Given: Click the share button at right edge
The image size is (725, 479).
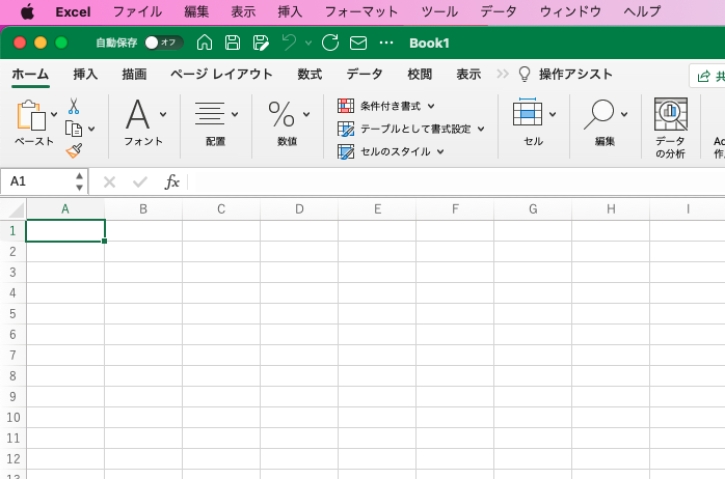Looking at the screenshot, I should (709, 76).
